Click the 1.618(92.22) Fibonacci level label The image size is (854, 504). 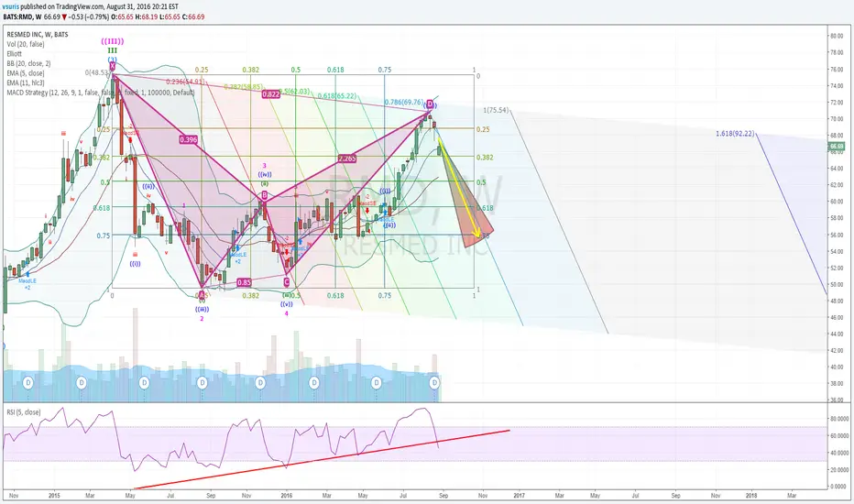pyautogui.click(x=735, y=134)
